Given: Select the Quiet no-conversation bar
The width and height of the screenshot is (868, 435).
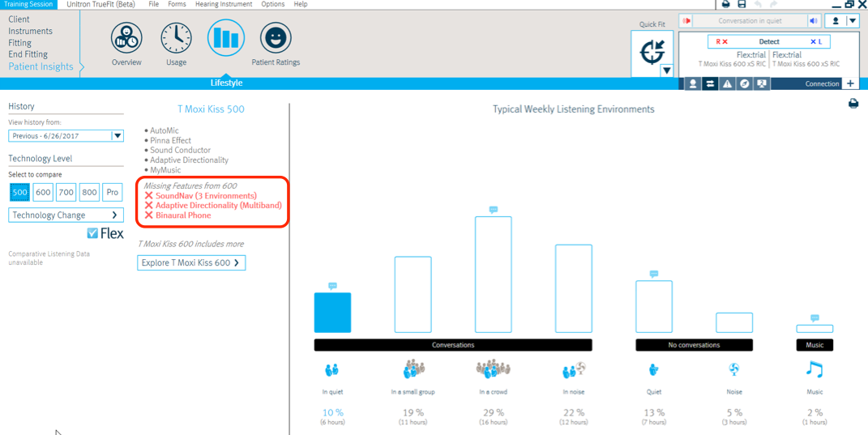Looking at the screenshot, I should point(654,306).
